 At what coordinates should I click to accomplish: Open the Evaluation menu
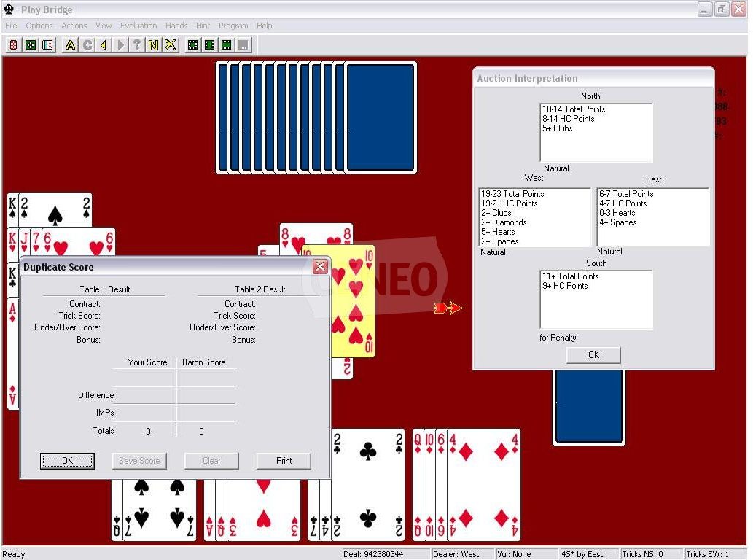tap(138, 25)
